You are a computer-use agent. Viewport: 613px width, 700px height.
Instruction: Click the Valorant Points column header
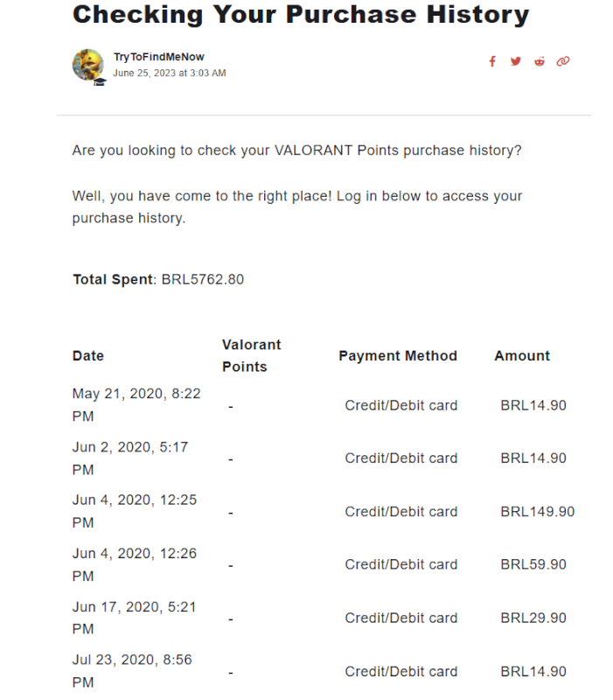tap(251, 355)
